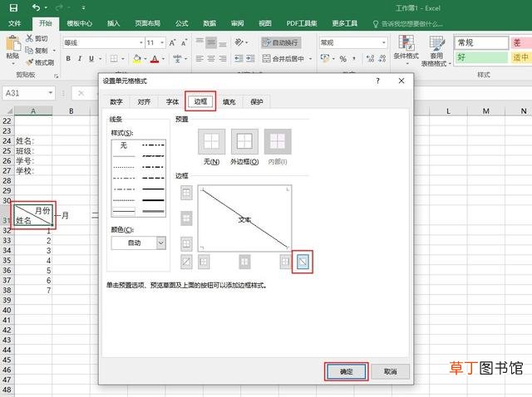Align text left in the ribbon
The height and width of the screenshot is (397, 532).
coord(199,58)
